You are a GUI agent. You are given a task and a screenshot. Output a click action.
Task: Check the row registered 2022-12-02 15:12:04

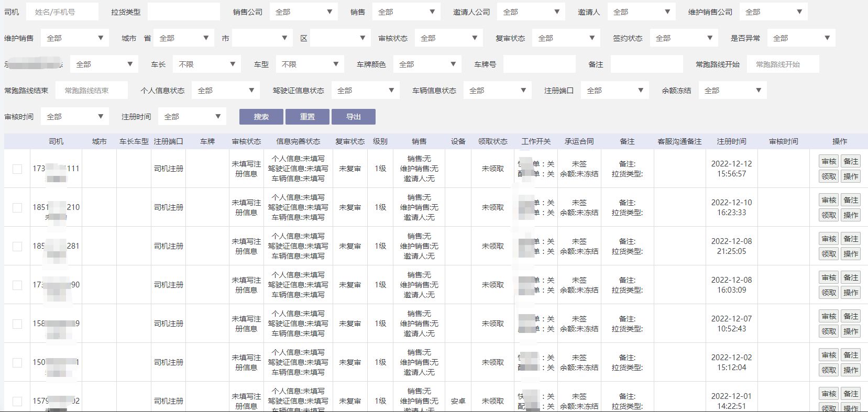(x=17, y=362)
